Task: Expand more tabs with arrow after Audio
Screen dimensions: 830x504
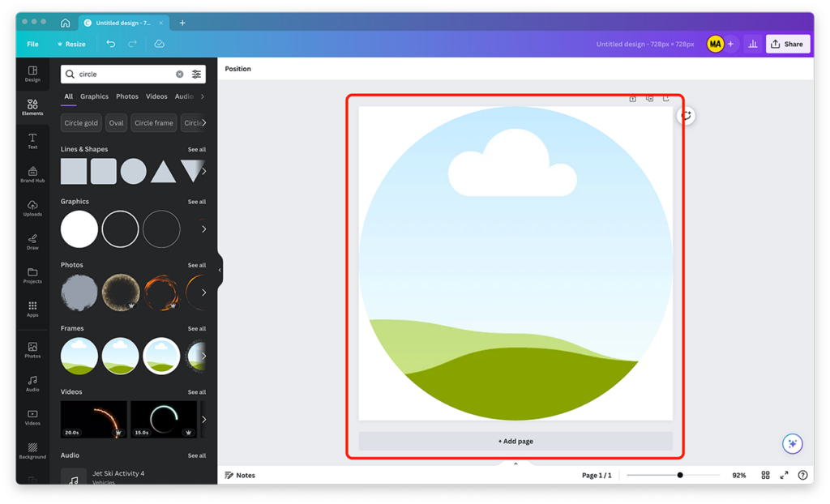Action: (202, 96)
